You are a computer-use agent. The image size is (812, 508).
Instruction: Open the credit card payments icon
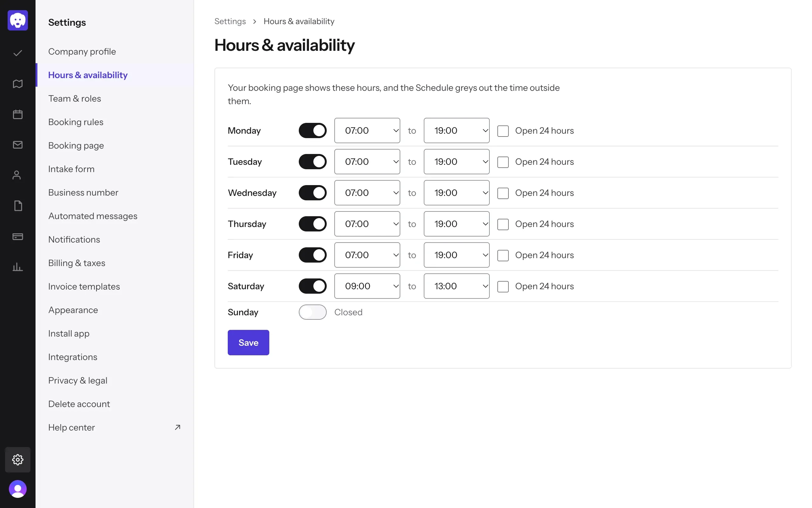click(18, 237)
